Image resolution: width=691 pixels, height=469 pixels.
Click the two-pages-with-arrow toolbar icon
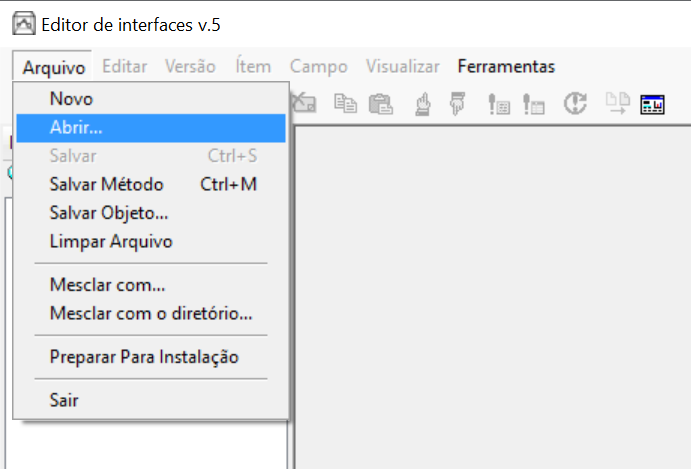point(616,102)
